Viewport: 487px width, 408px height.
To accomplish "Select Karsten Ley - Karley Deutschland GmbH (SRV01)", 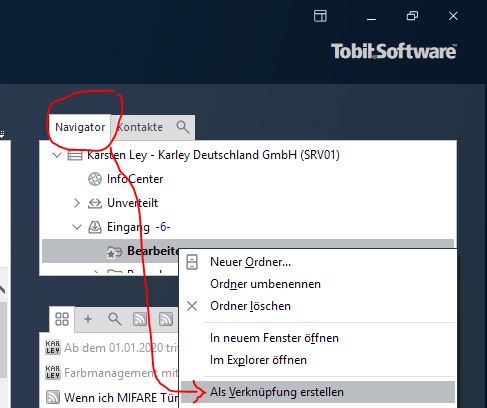I will click(213, 155).
